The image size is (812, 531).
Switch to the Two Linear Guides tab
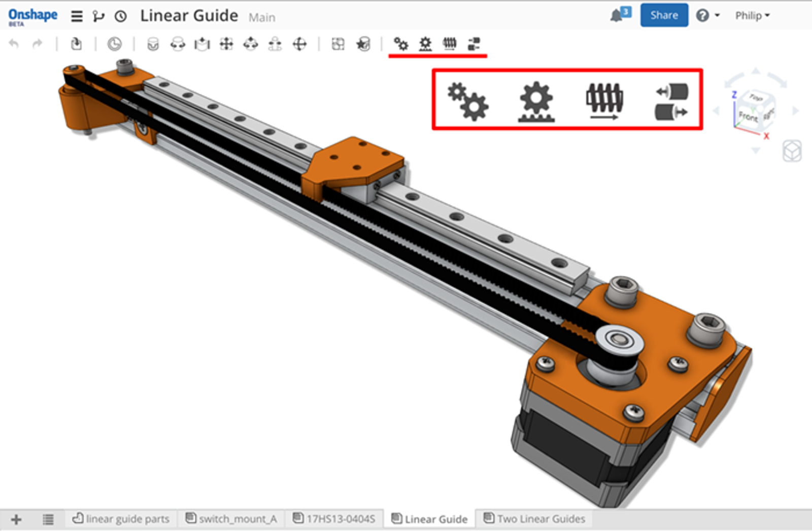[534, 519]
